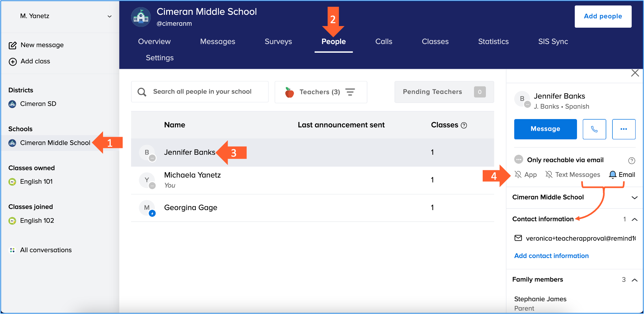Open the M. Yanetz account dropdown
644x314 pixels.
pyautogui.click(x=109, y=16)
